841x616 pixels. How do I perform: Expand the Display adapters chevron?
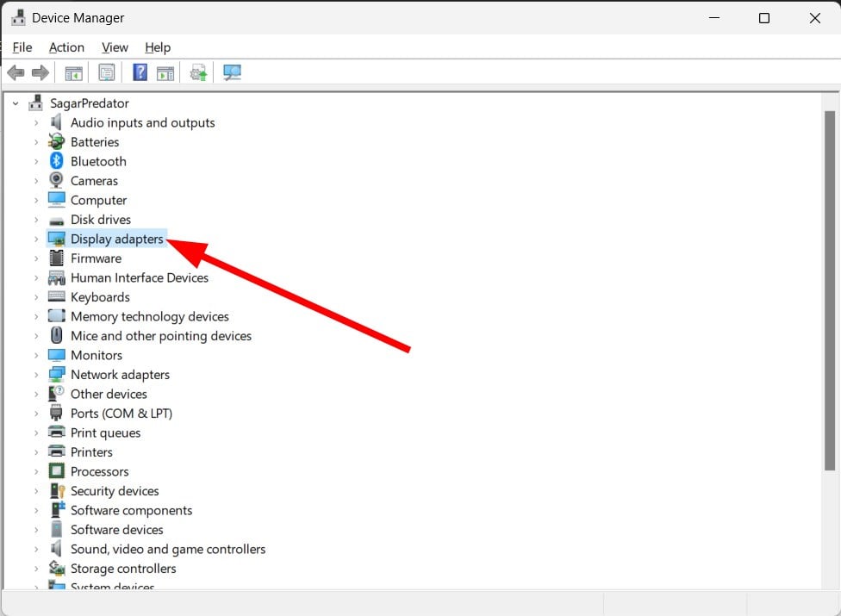coord(36,240)
